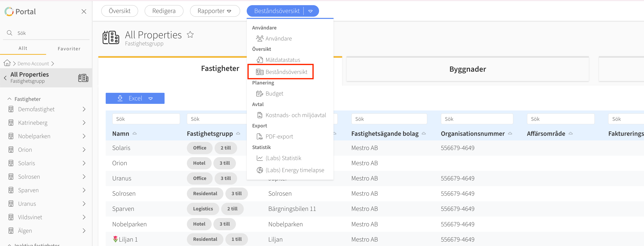Expand the Excel export dropdown
Viewport: 644px width, 246px height.
pyautogui.click(x=151, y=98)
